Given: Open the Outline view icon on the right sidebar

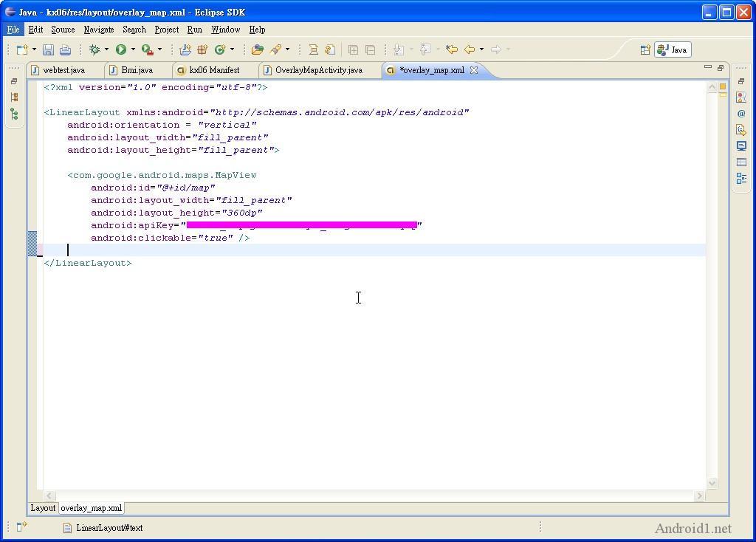Looking at the screenshot, I should click(x=741, y=179).
